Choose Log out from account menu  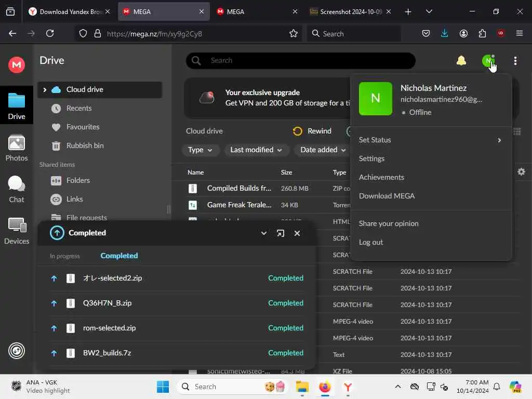pyautogui.click(x=371, y=242)
